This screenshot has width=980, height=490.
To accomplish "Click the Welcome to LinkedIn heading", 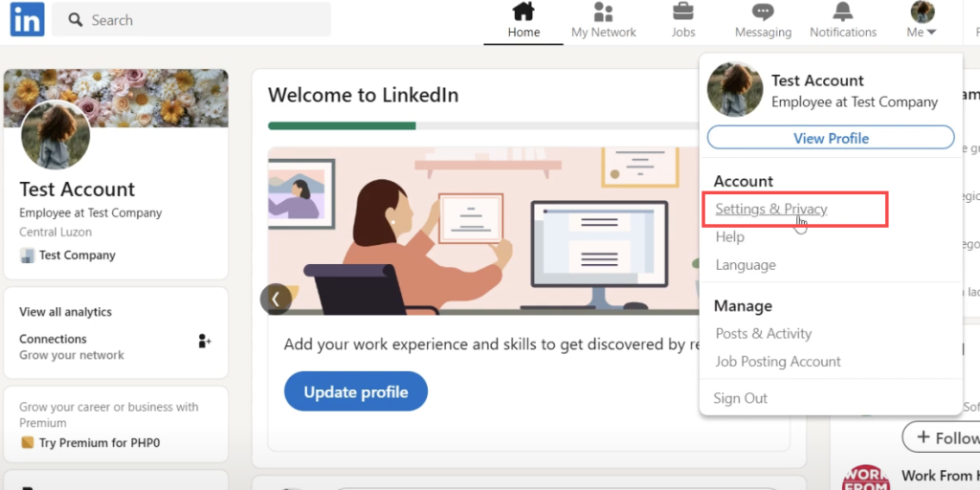I will [363, 95].
